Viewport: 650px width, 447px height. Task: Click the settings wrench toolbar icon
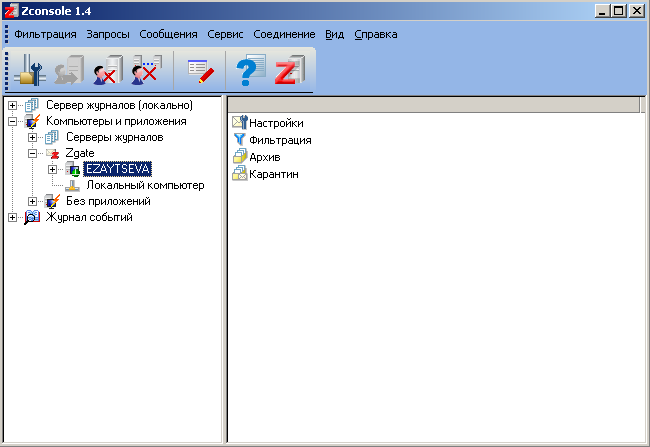[x=30, y=70]
